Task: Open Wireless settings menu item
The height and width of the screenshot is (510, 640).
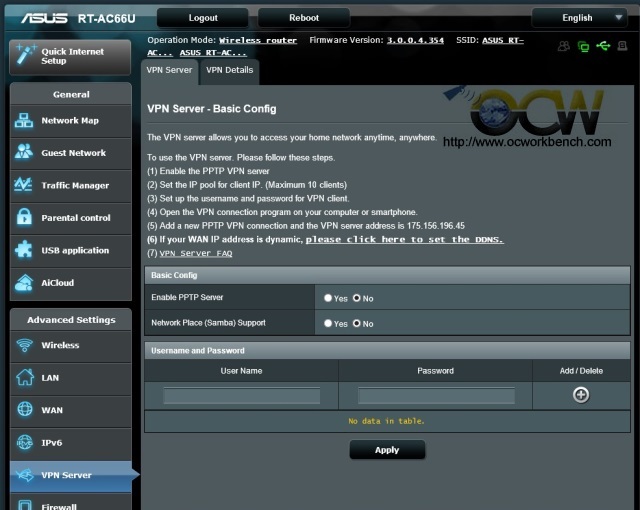Action: pyautogui.click(x=71, y=346)
